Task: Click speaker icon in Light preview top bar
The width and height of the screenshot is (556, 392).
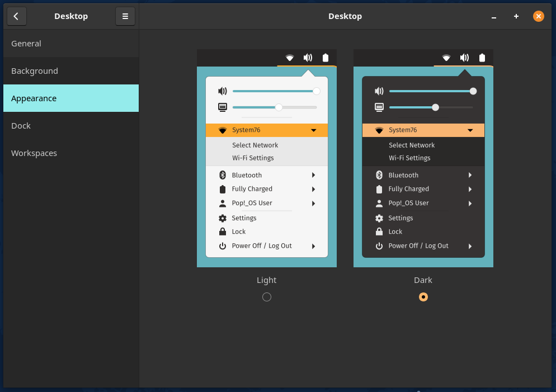Action: click(x=308, y=58)
